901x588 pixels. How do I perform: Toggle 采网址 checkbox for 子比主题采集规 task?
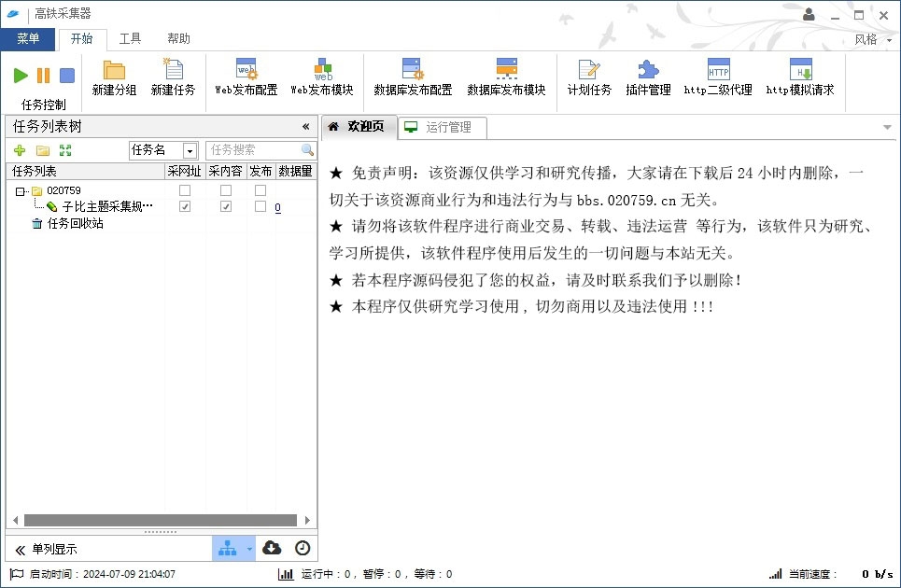coord(185,207)
